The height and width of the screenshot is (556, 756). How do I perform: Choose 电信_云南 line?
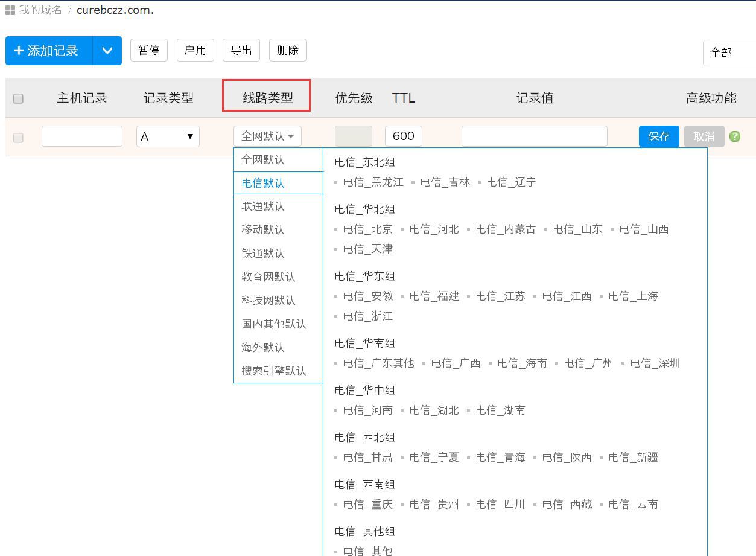click(x=634, y=505)
